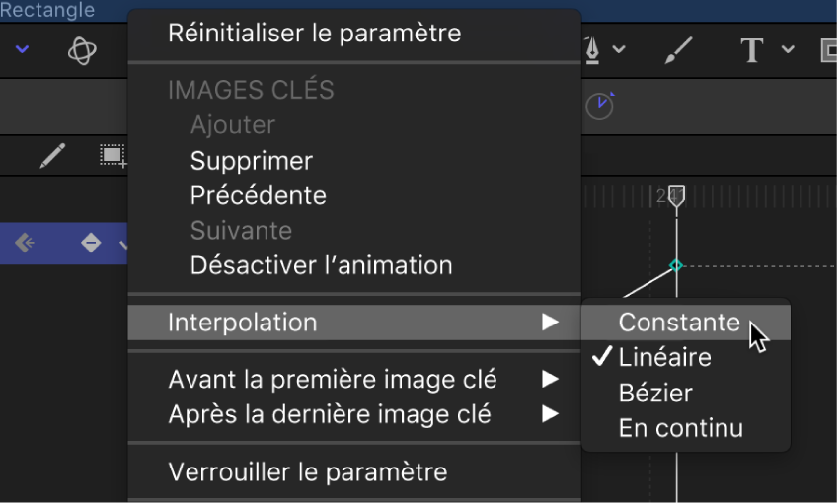This screenshot has height=504, width=838.
Task: Choose Désactiver l'animation
Action: (x=321, y=265)
